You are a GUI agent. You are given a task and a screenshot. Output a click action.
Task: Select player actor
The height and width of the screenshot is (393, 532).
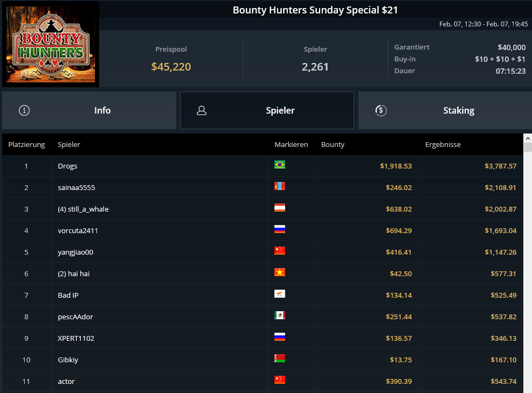(x=66, y=382)
